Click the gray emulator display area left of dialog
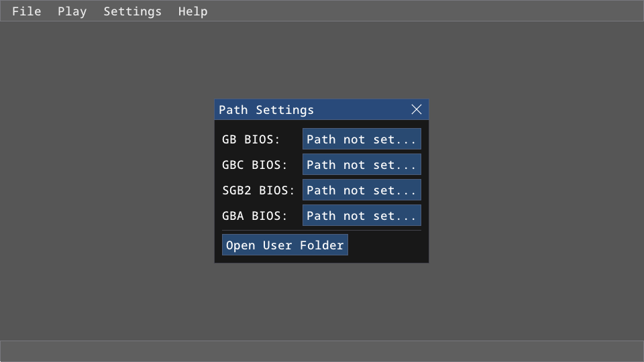 [x=107, y=181]
